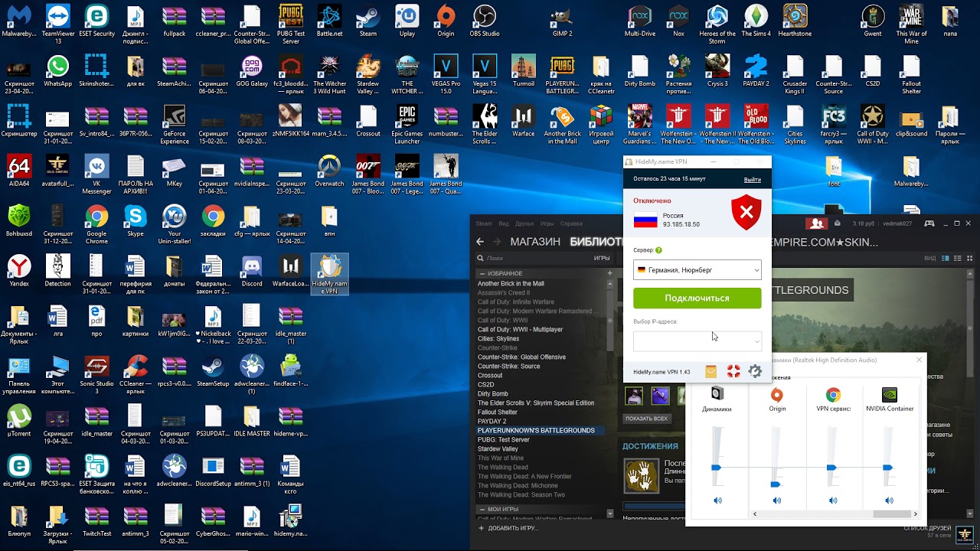Click the ПОКАЗАТЬ ВСЕХ button in Steam
Image resolution: width=980 pixels, height=551 pixels.
click(x=646, y=419)
